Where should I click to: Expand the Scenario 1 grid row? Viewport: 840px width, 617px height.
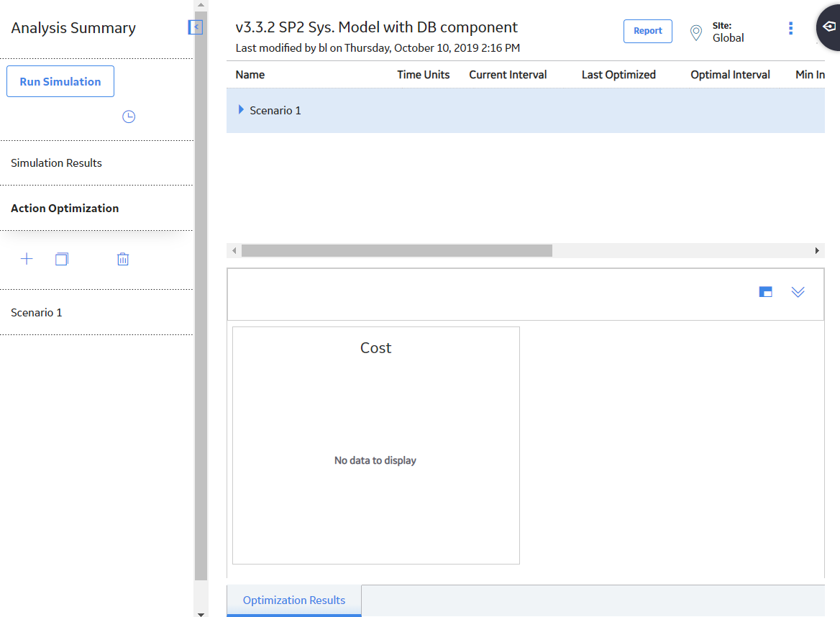point(241,110)
